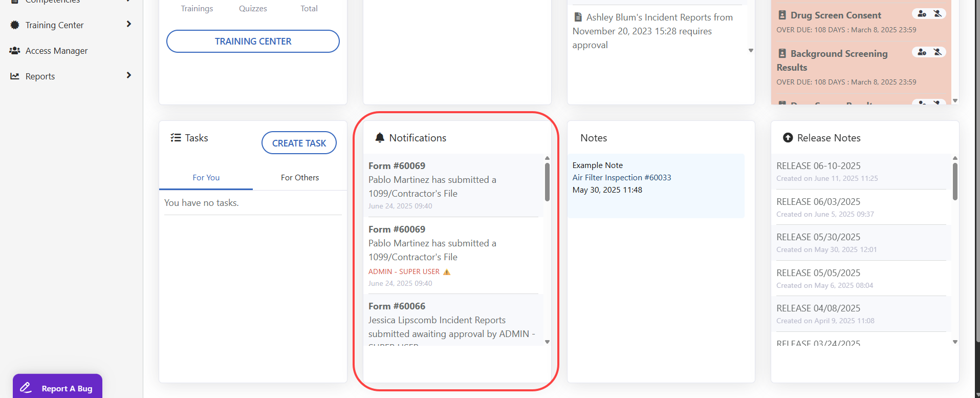Open the RELEASE 06-10-2025 release note

[x=818, y=166]
